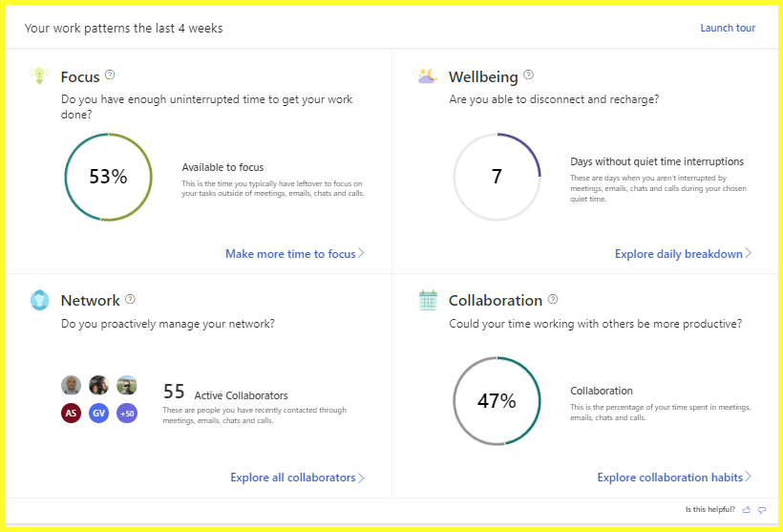Image resolution: width=783 pixels, height=532 pixels.
Task: Launch the tour
Action: (x=728, y=28)
